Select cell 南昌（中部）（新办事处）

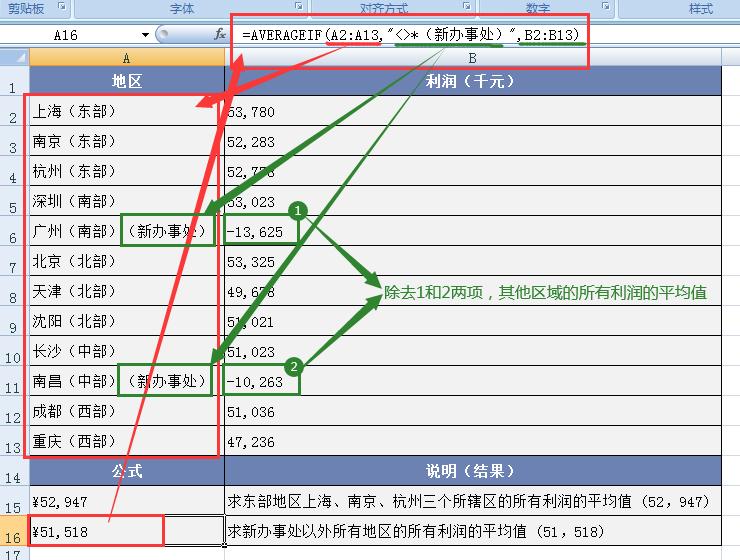coord(127,381)
